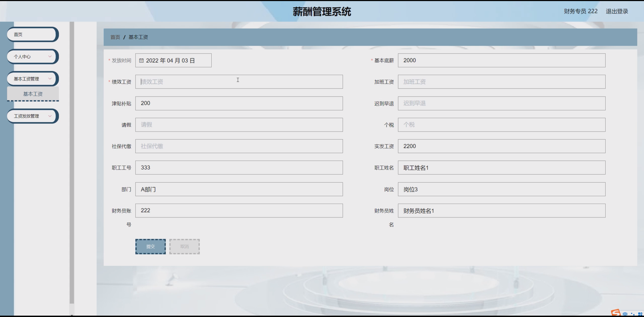Expand the 个人中心 menu chevron

50,57
